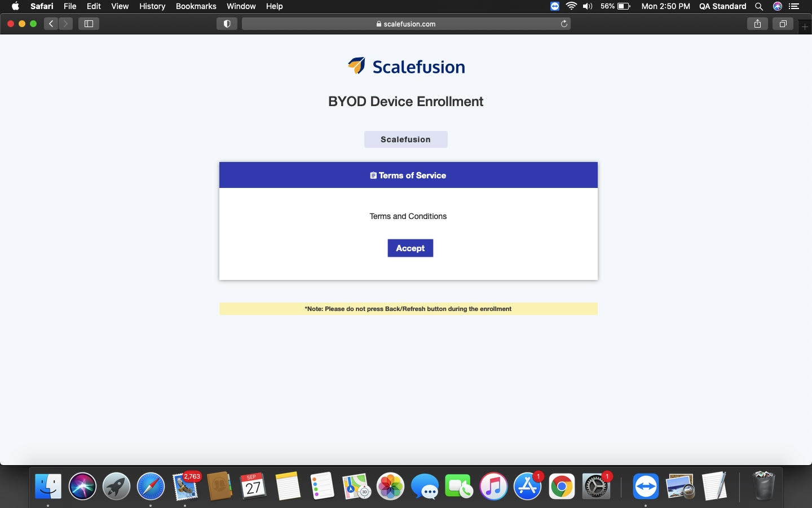The image size is (812, 508).
Task: Open Preview in the Dock
Action: pos(680,486)
